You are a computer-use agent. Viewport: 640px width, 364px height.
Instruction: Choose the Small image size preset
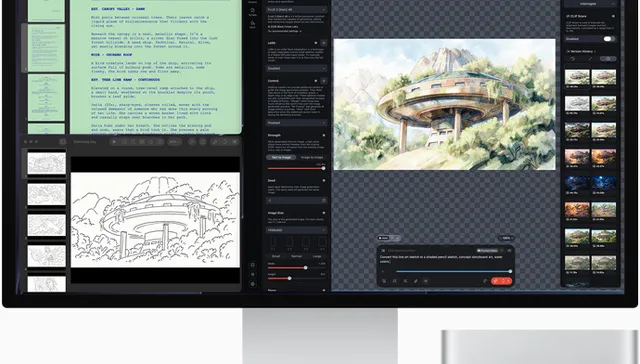point(276,256)
